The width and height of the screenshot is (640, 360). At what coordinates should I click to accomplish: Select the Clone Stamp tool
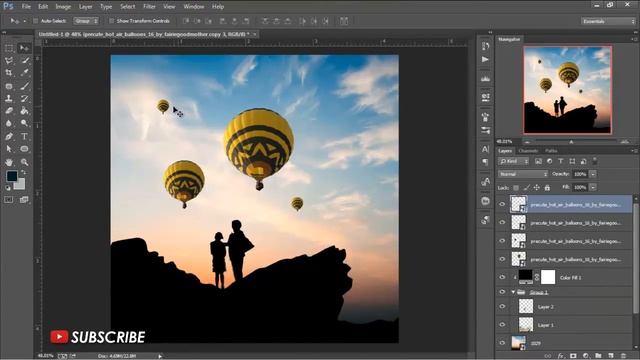[x=9, y=98]
